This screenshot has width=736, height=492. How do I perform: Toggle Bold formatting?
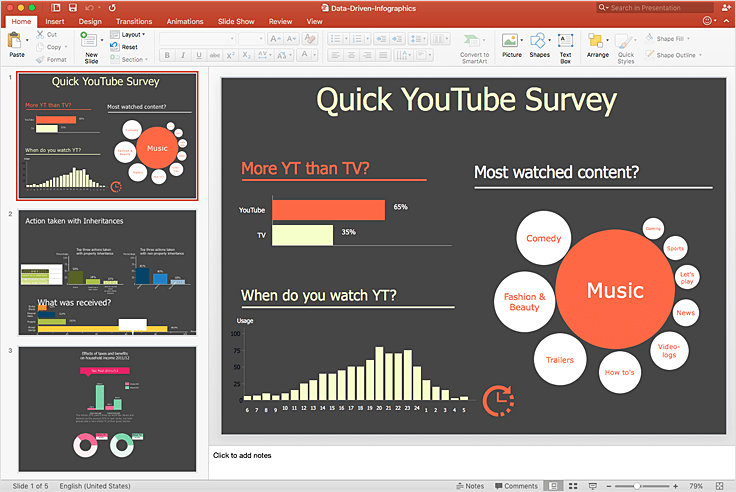tap(167, 55)
